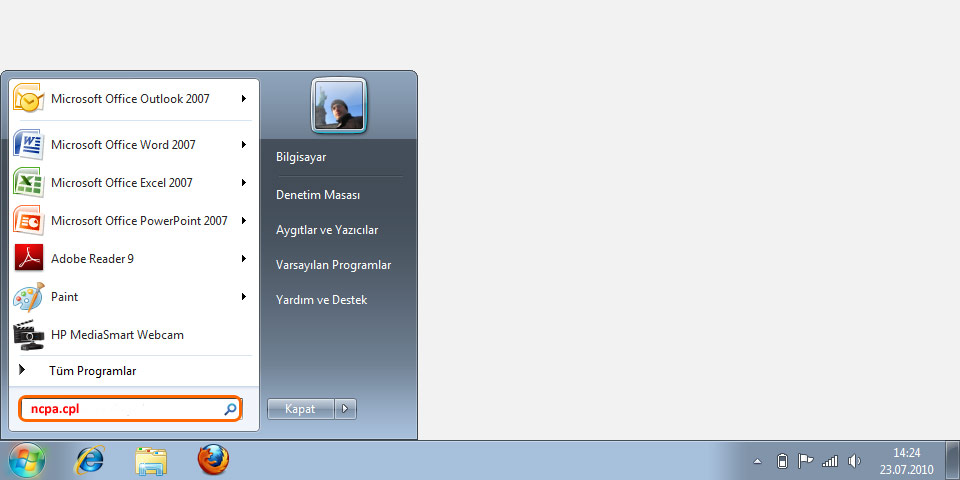Click the Show desktop strip
This screenshot has width=960, height=480.
[x=954, y=460]
